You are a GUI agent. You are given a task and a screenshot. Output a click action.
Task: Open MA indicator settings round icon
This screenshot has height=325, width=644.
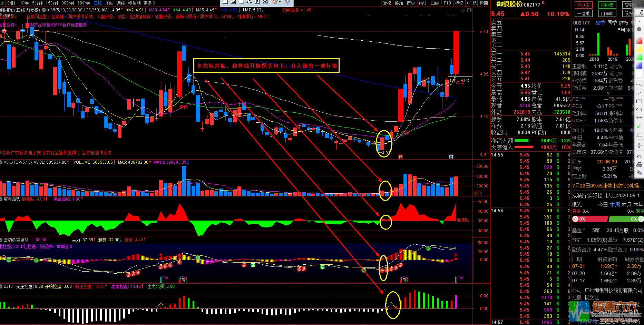(x=43, y=10)
